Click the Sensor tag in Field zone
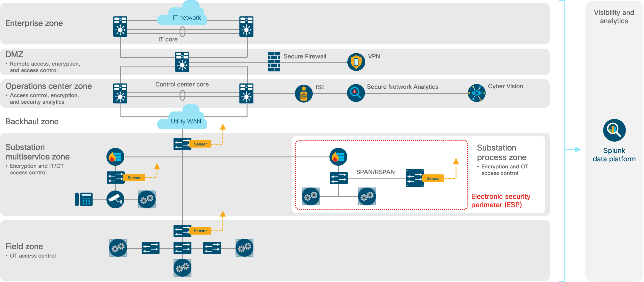The image size is (644, 282). tap(200, 231)
